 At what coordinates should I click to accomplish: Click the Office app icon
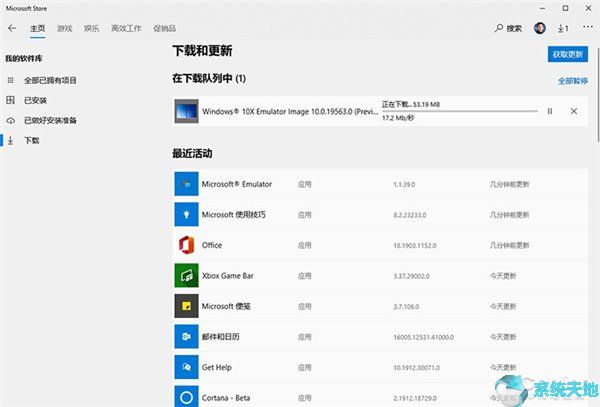pos(186,245)
